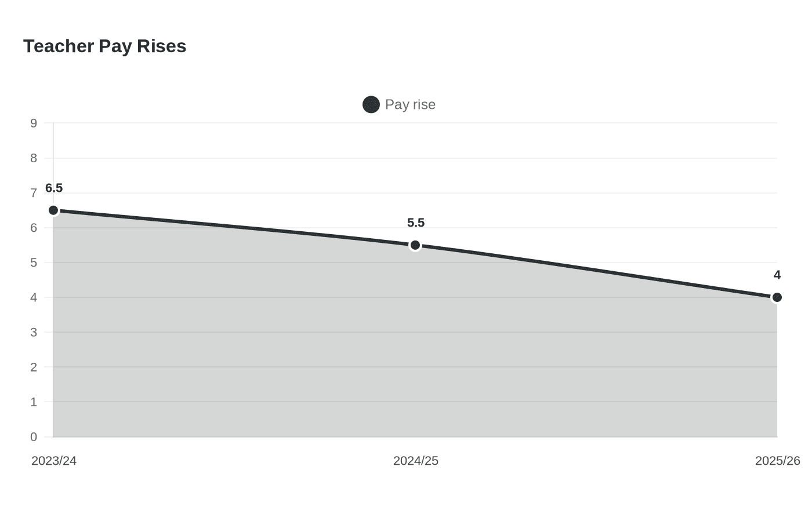
Task: Click the y-axis value 5
Action: click(x=34, y=263)
